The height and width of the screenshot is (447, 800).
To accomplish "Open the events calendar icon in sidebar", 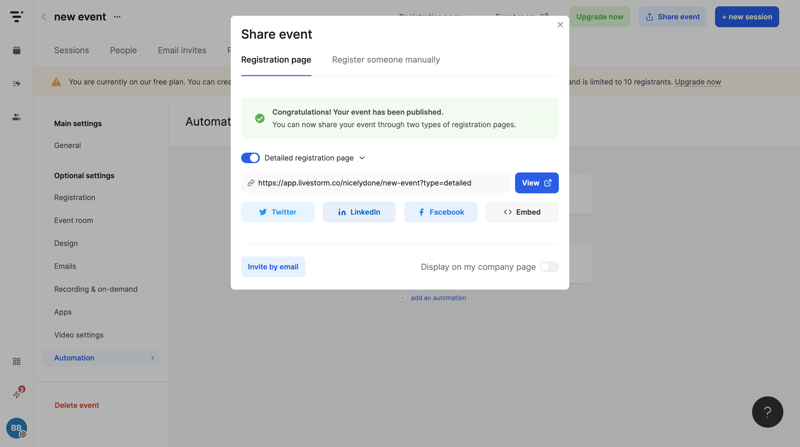I will coord(16,50).
